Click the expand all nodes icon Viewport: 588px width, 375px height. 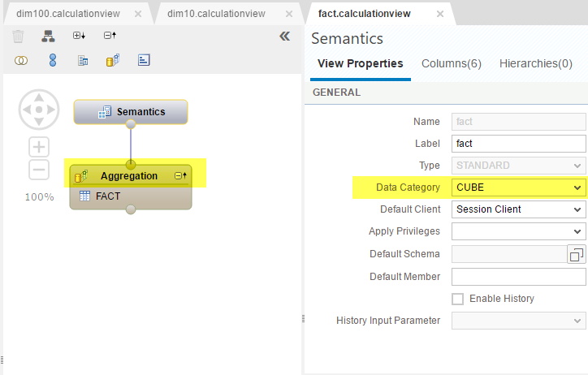click(79, 36)
